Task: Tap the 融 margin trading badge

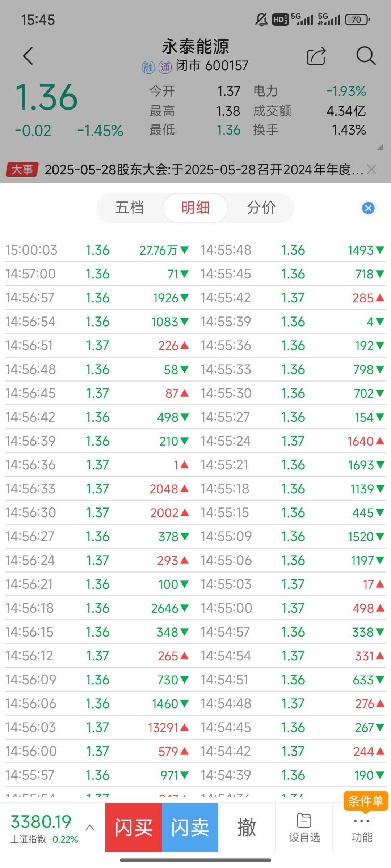Action: coord(148,67)
